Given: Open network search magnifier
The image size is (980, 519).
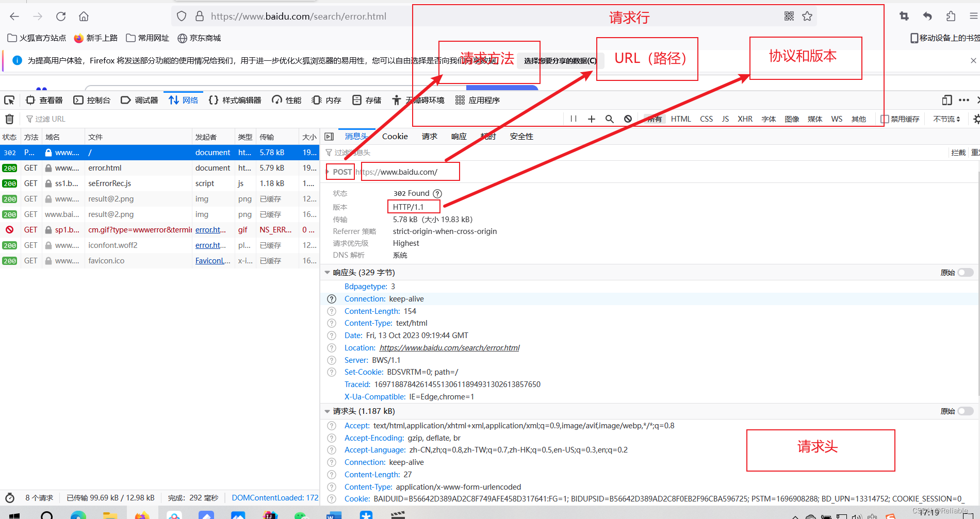Looking at the screenshot, I should point(610,119).
